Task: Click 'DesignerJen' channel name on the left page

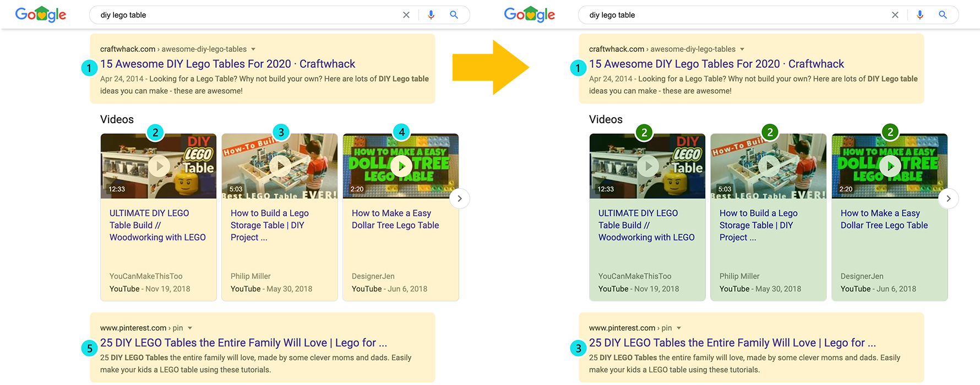Action: (373, 276)
